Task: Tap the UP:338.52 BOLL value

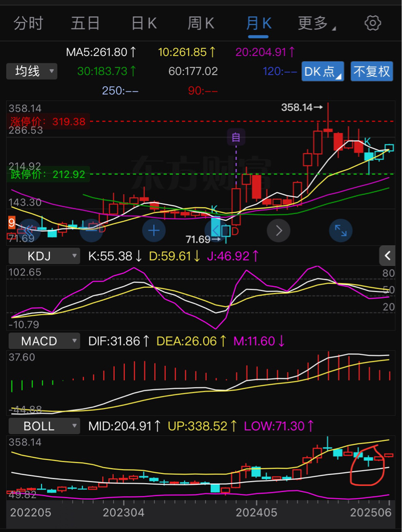Action: pos(203,426)
